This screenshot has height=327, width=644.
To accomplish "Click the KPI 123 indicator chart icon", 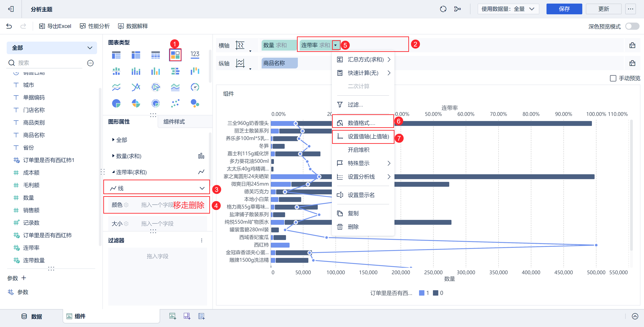I will 195,55.
